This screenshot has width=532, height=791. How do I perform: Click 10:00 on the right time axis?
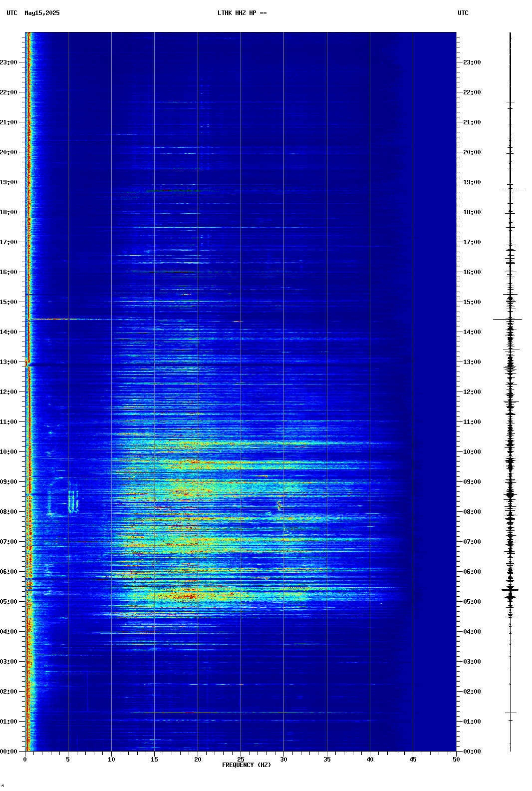tap(472, 452)
